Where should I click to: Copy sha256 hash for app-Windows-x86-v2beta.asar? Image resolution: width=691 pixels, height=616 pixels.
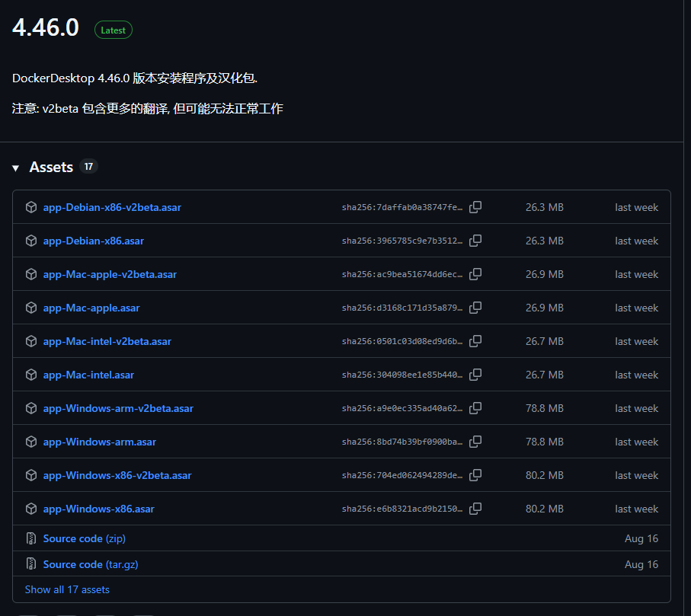[475, 475]
